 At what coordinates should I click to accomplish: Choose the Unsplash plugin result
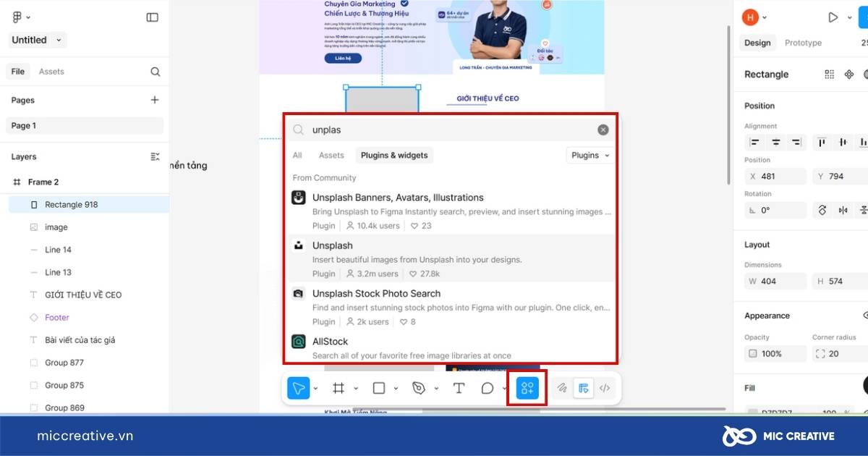[x=333, y=246]
